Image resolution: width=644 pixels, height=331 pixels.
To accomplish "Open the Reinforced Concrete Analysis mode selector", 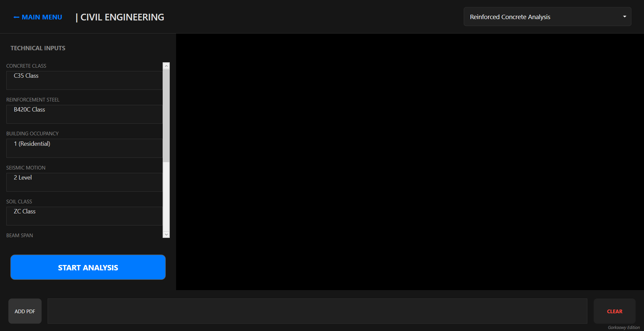I will (547, 16).
